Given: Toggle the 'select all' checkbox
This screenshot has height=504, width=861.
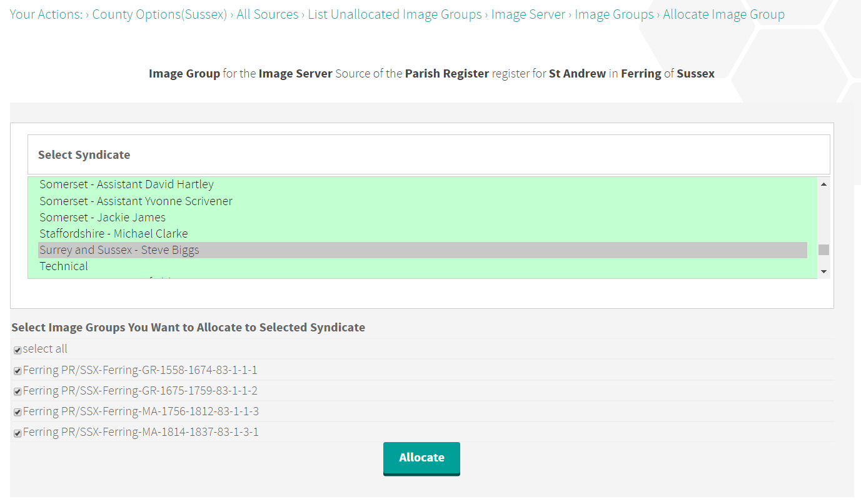Looking at the screenshot, I should [x=18, y=350].
